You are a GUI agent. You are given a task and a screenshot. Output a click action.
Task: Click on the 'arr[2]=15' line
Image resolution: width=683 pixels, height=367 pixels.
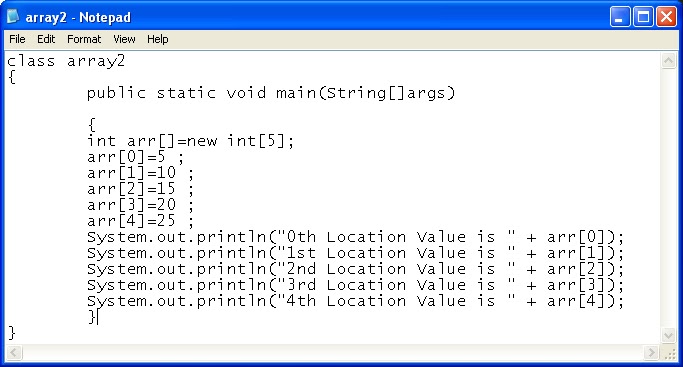[140, 189]
